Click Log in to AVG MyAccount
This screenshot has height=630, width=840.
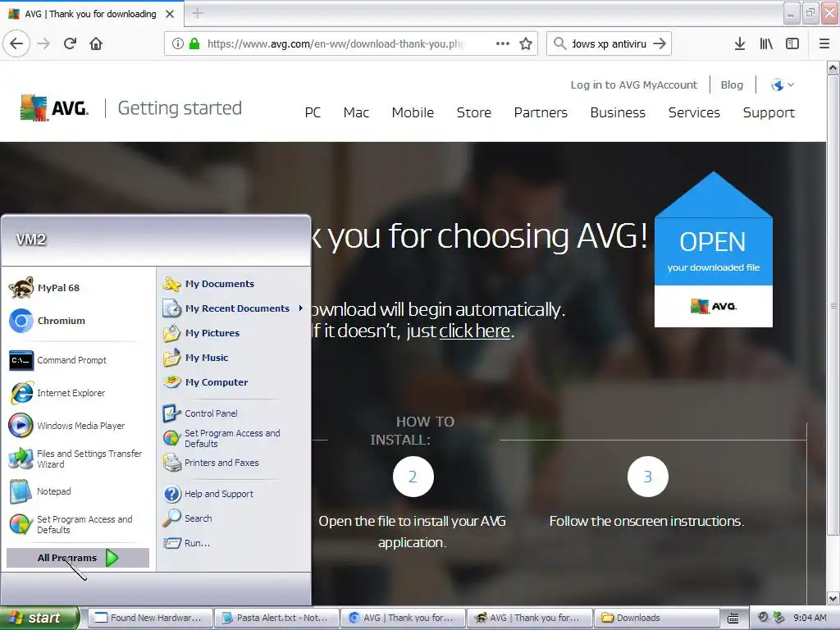[634, 84]
